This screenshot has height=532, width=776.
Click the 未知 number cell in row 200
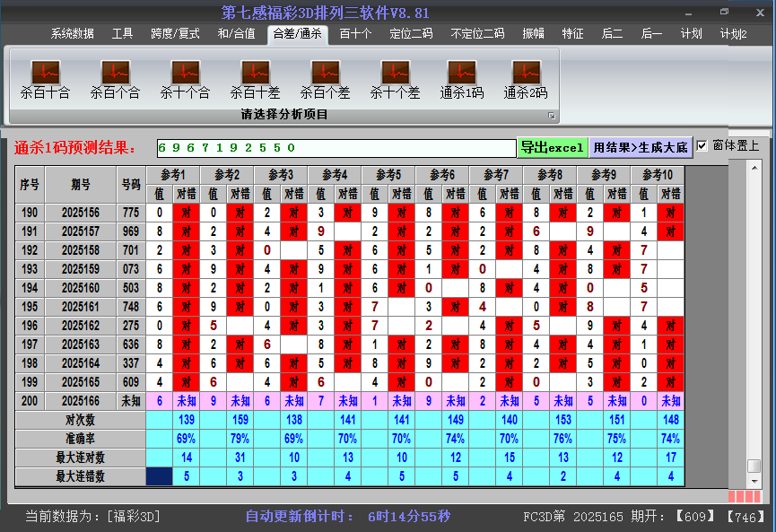[x=131, y=401]
